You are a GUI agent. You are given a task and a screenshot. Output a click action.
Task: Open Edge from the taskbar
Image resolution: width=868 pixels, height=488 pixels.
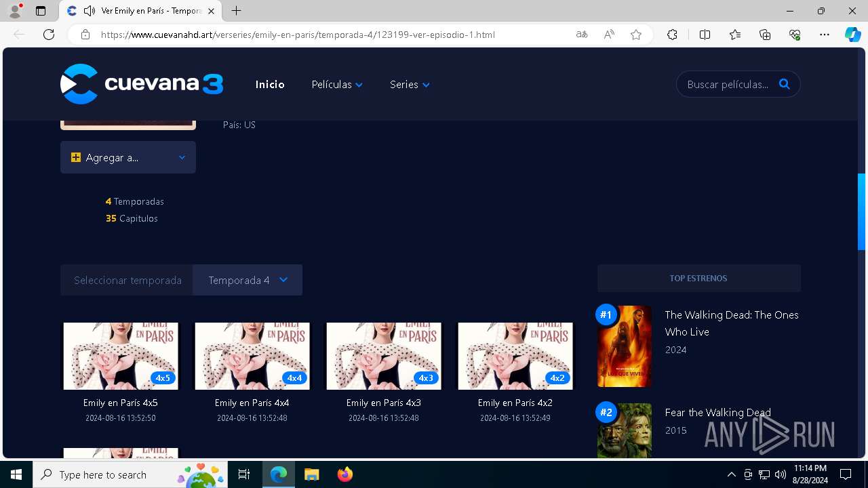279,474
